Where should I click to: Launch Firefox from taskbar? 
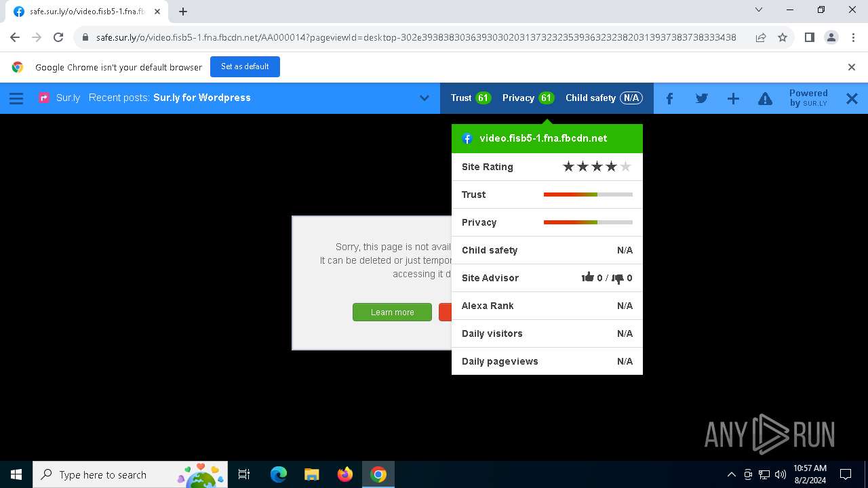click(345, 474)
